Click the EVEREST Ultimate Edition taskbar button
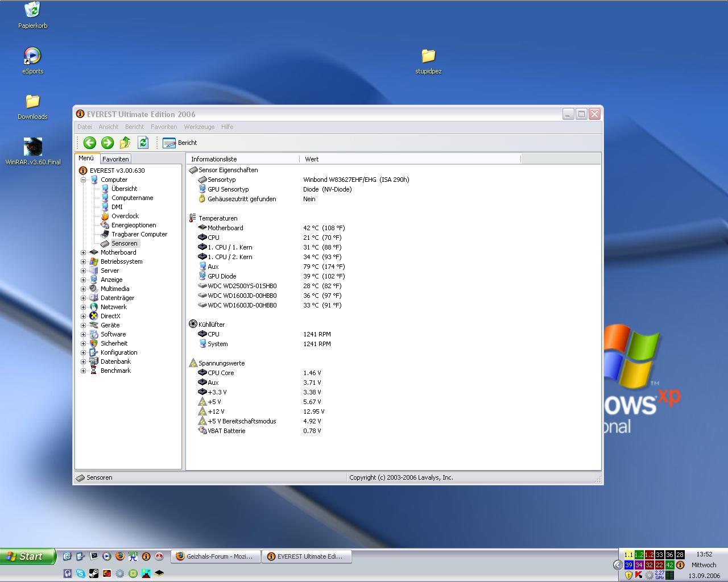The image size is (728, 582). click(307, 556)
